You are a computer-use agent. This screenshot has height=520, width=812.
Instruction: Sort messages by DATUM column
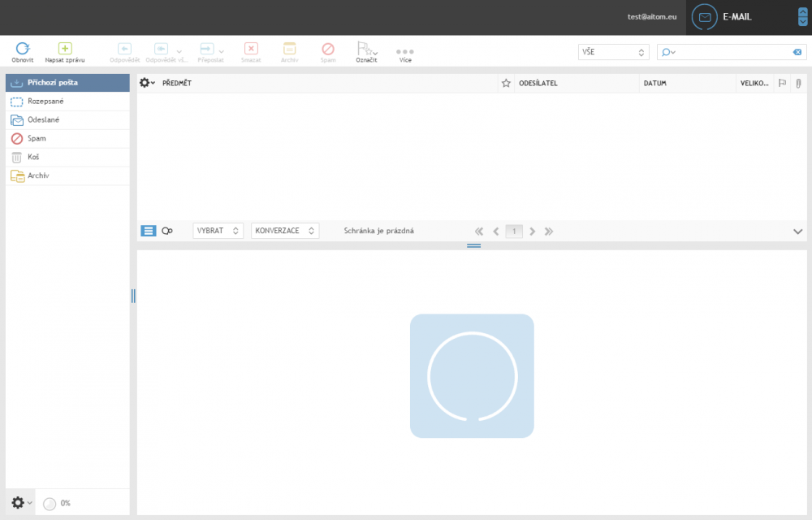tap(654, 83)
